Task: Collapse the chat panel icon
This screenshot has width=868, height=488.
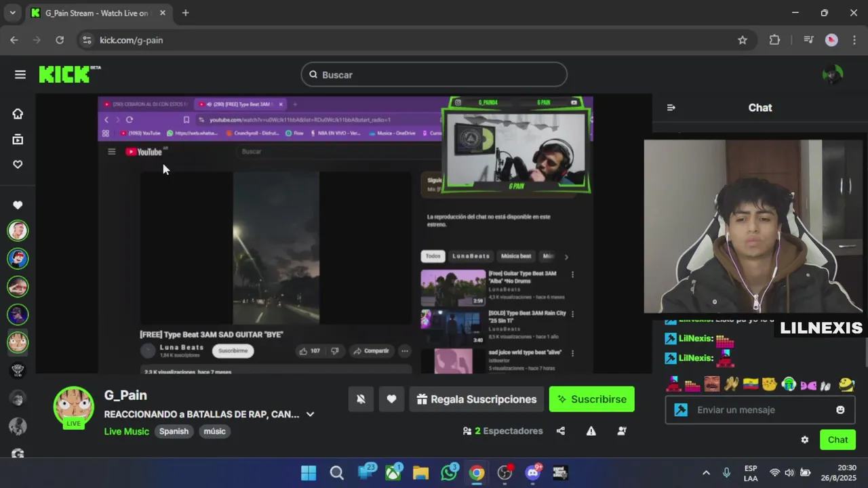Action: point(671,107)
